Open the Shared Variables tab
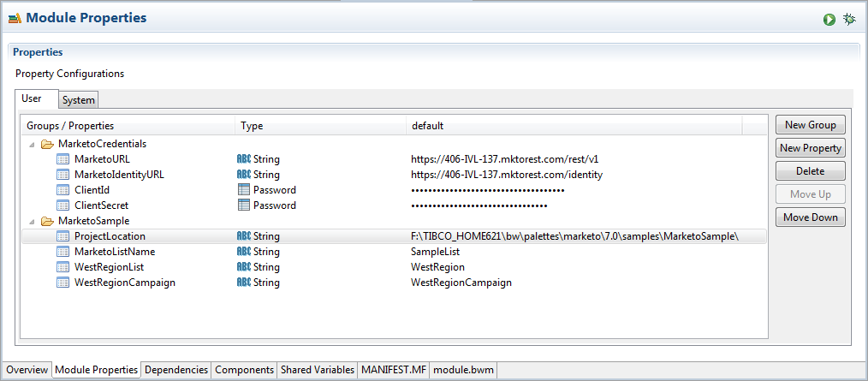The height and width of the screenshot is (381, 868). (x=318, y=370)
